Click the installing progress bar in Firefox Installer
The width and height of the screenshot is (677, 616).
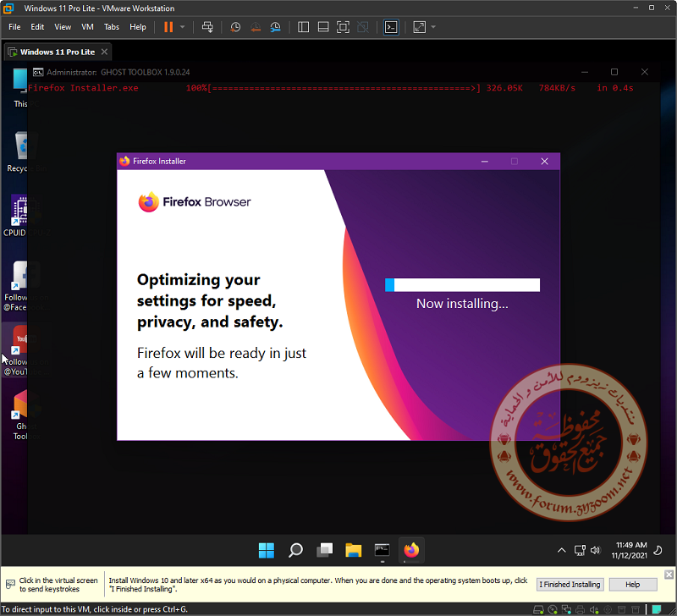[x=462, y=285]
